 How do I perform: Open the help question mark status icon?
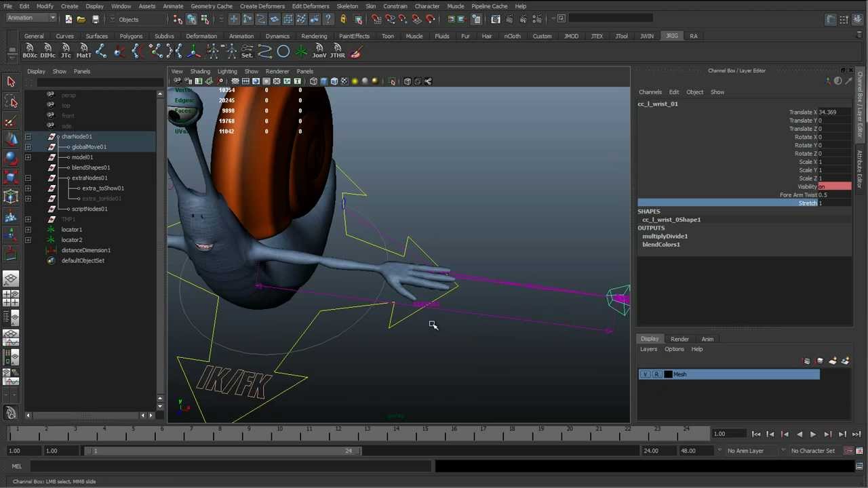[x=328, y=19]
